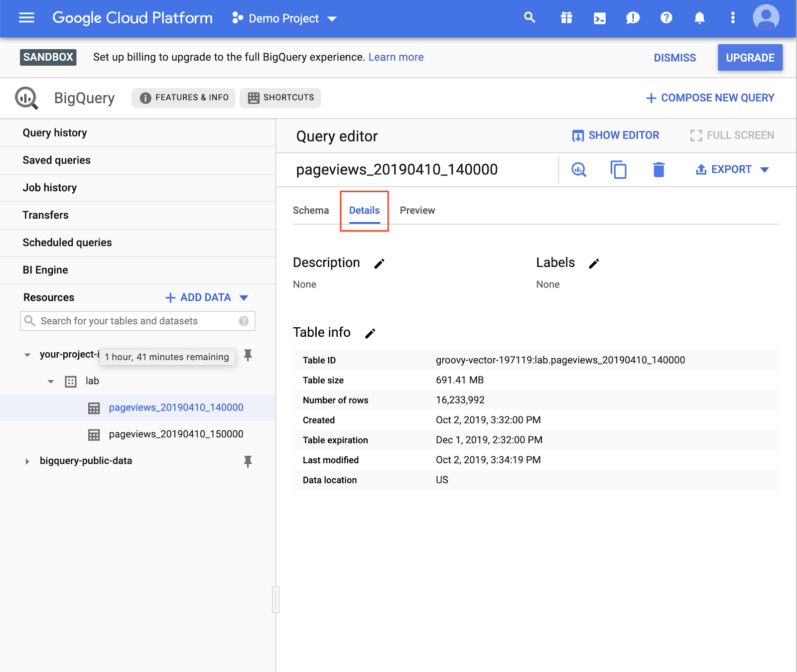Click the copy table icon
This screenshot has width=797, height=672.
618,170
